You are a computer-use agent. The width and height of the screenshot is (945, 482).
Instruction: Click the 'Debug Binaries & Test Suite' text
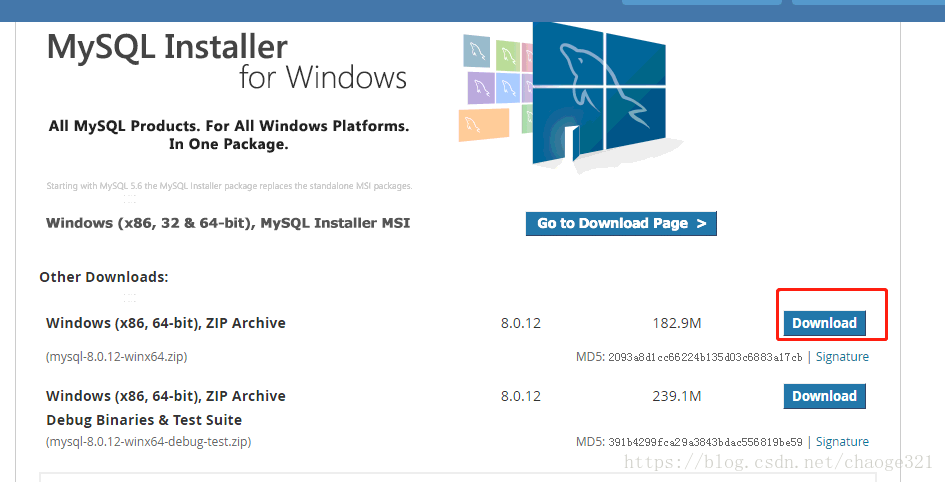pyautogui.click(x=144, y=420)
